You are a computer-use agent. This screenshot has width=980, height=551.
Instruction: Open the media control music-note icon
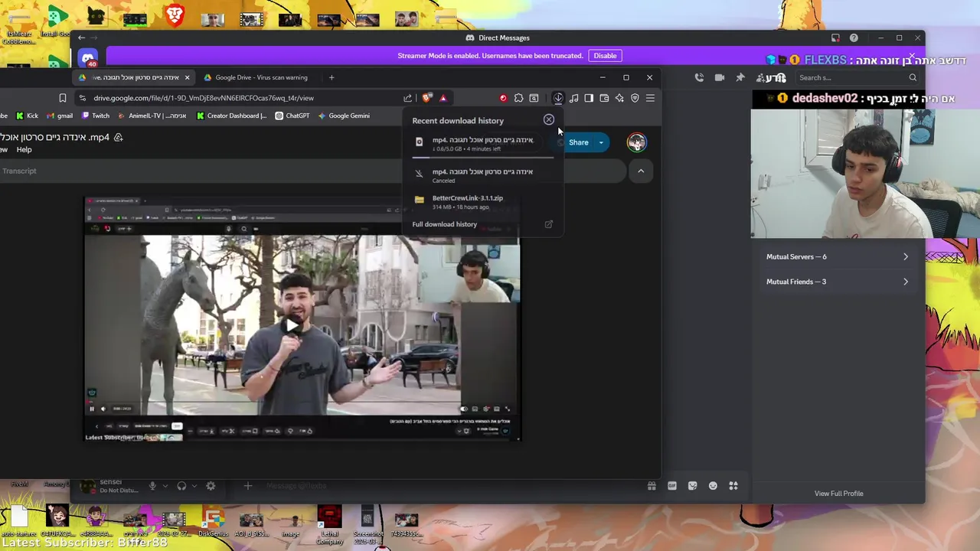[573, 98]
